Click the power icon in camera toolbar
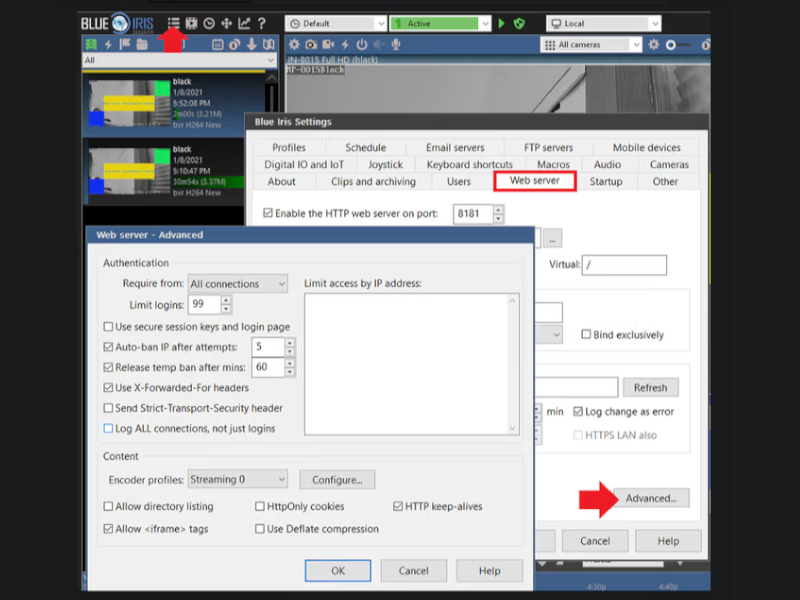 (x=362, y=44)
